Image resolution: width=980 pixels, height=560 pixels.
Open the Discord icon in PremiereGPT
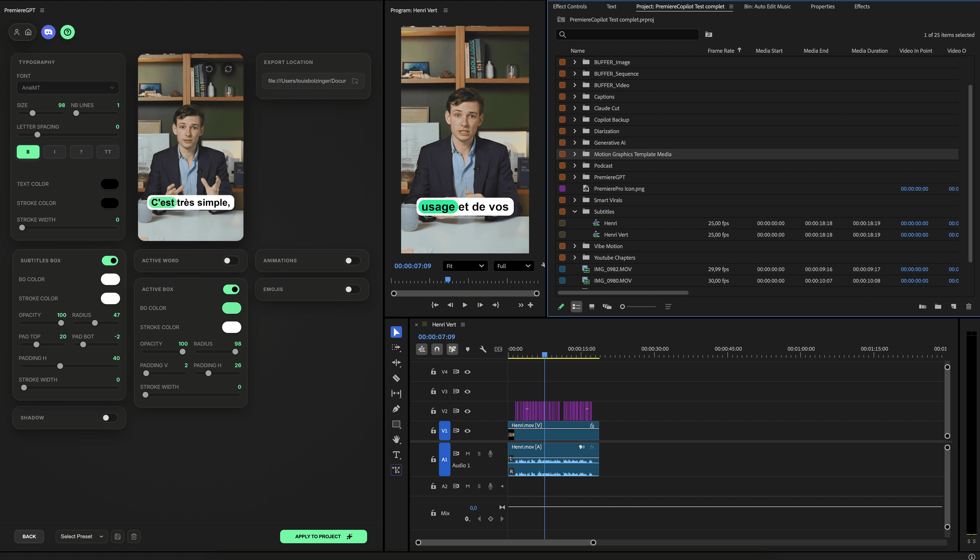(48, 32)
